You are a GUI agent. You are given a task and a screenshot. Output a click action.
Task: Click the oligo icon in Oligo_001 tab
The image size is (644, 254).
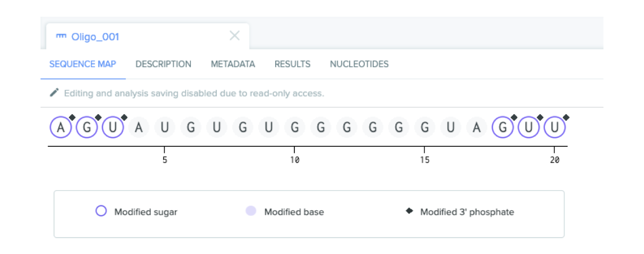coord(61,36)
